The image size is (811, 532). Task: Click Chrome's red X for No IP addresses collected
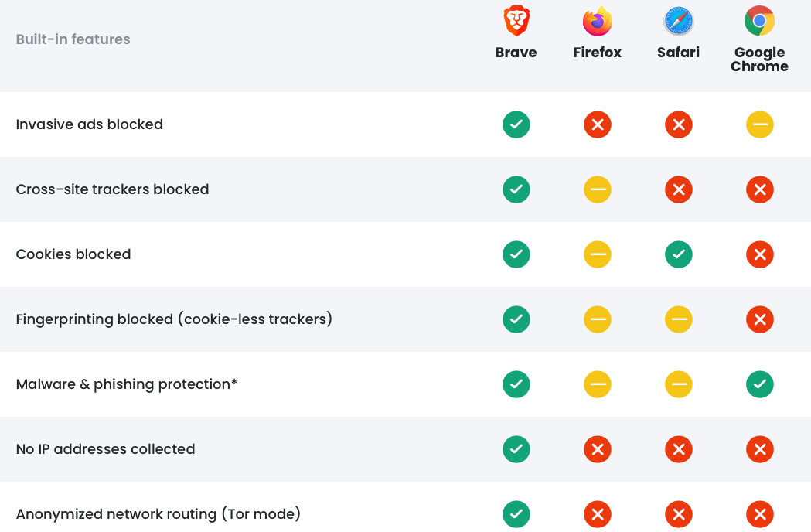pos(760,449)
